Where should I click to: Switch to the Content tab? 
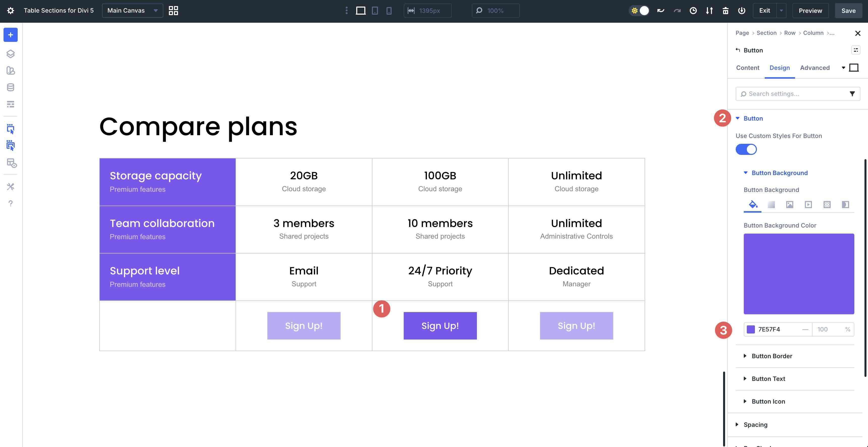(748, 68)
